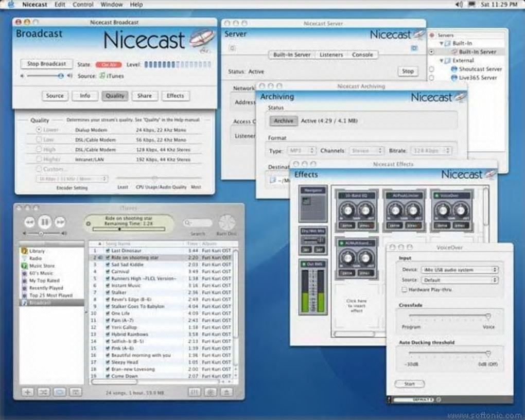Open the Apple menu
Viewport: 525px width, 420px height.
(11, 4)
